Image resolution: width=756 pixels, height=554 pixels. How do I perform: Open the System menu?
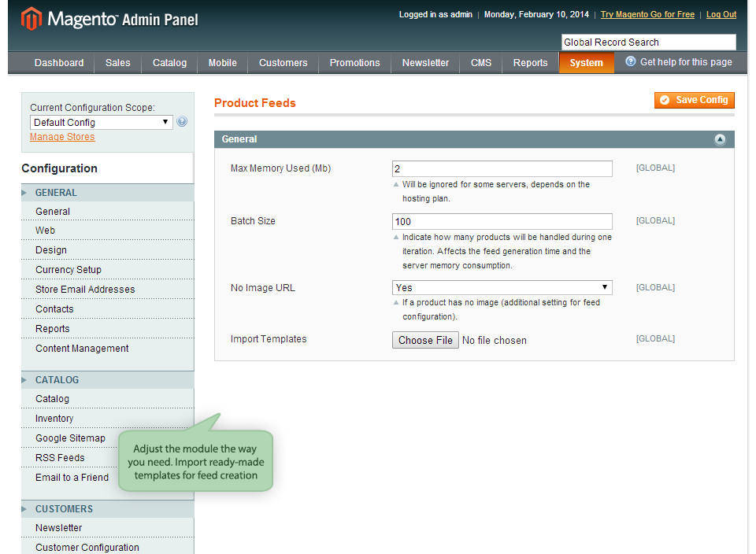point(586,63)
